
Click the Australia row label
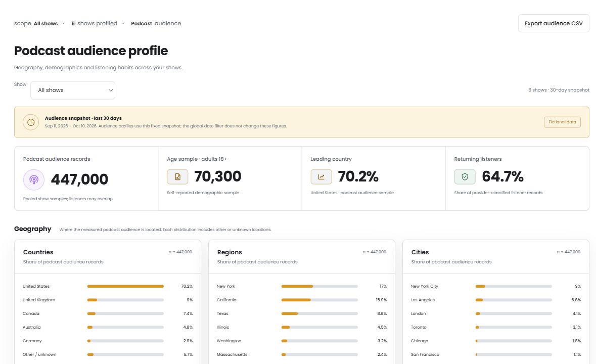pyautogui.click(x=31, y=327)
